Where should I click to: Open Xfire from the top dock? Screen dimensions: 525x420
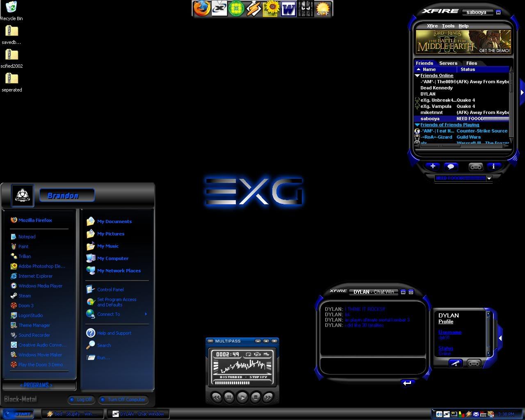click(x=219, y=8)
